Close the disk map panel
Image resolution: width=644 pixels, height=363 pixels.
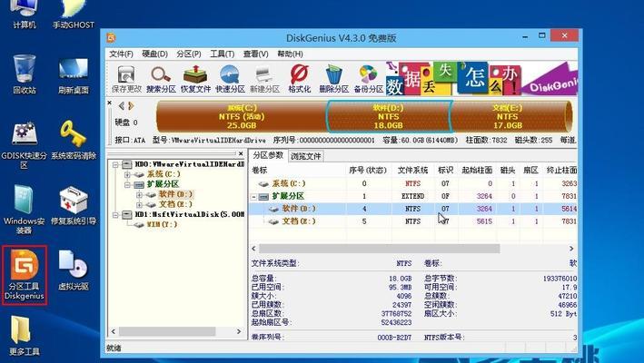[110, 103]
